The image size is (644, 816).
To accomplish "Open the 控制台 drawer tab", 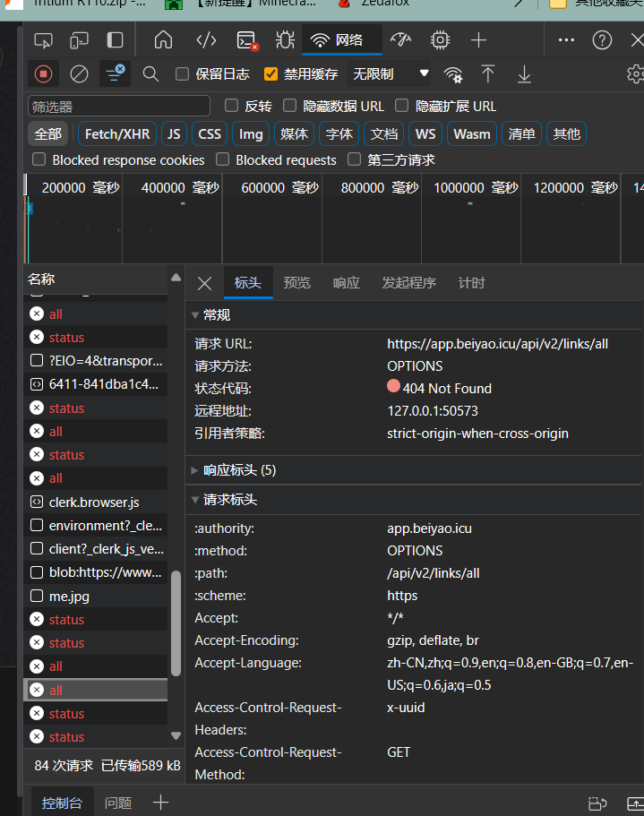I will tap(62, 803).
